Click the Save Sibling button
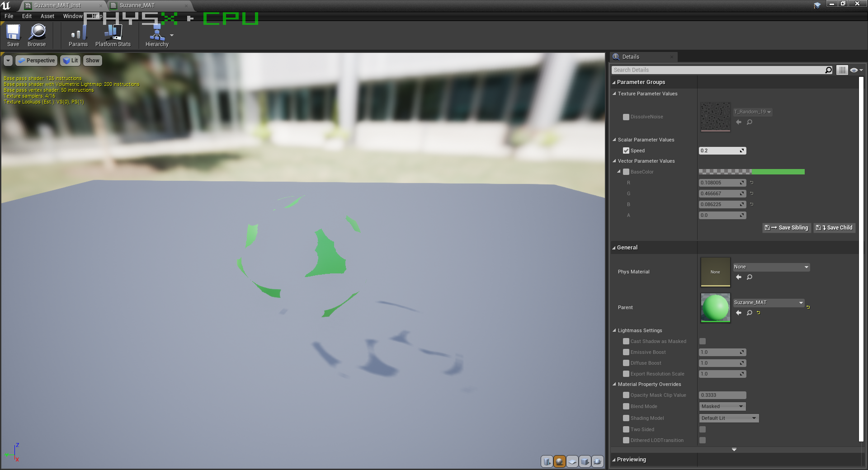Image resolution: width=868 pixels, height=470 pixels. (x=787, y=228)
